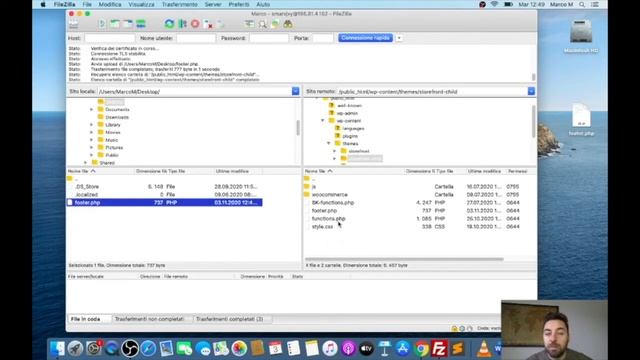Open quickconnect history dropdown arrow
This screenshot has height=360, width=640.
(x=399, y=38)
